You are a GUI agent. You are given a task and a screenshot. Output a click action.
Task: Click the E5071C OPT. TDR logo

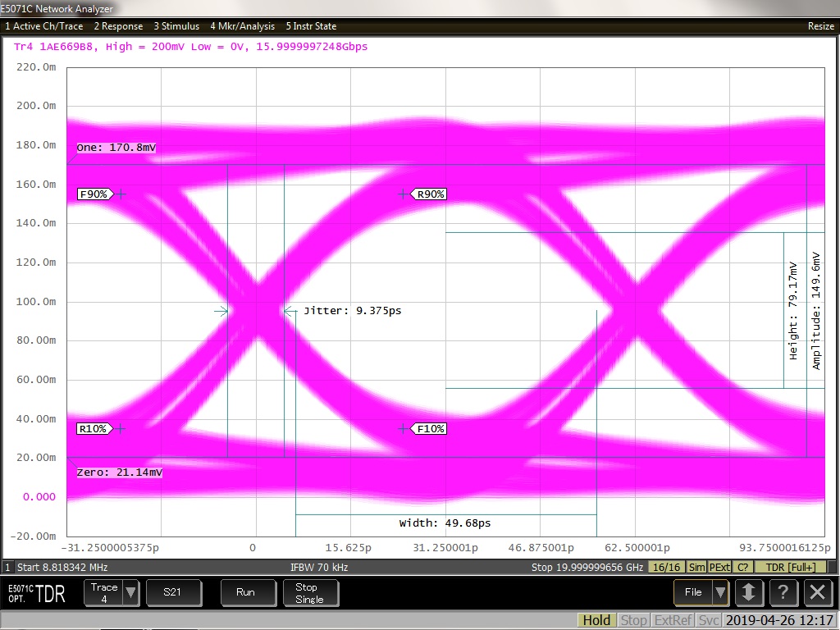point(37,593)
